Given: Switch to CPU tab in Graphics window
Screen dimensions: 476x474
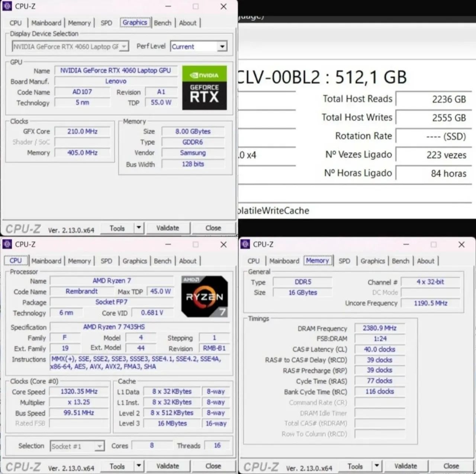Looking at the screenshot, I should (x=16, y=23).
